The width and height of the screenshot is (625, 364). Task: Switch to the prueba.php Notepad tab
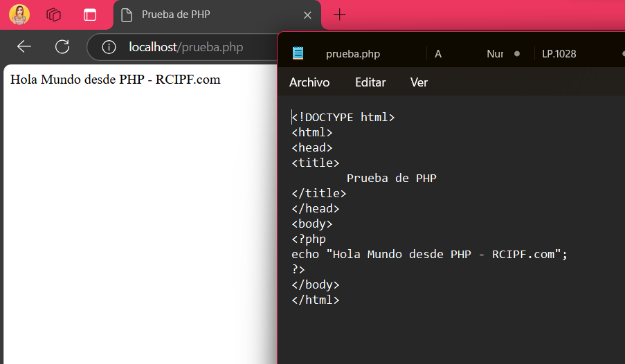352,54
